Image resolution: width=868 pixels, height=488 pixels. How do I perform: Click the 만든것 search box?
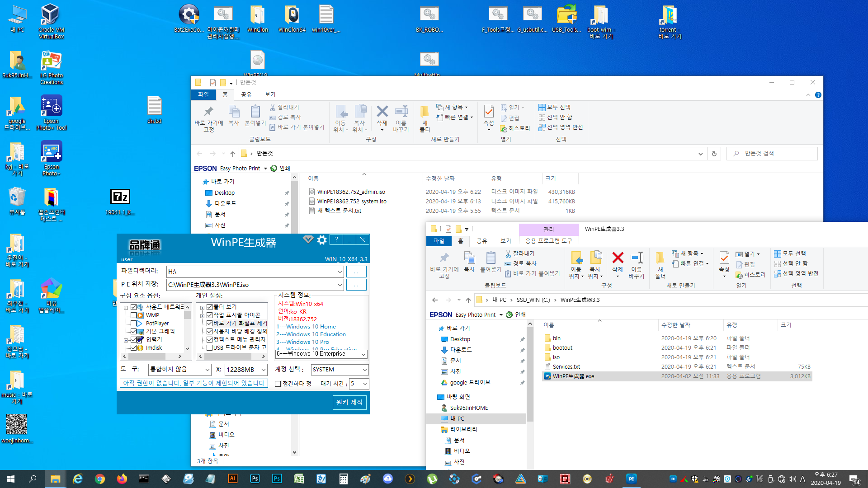(x=772, y=154)
